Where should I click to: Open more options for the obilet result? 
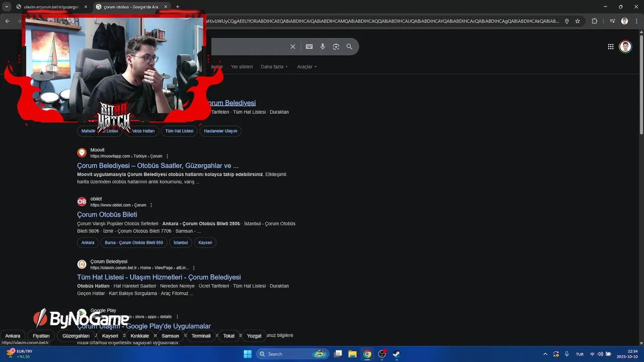tap(151, 205)
